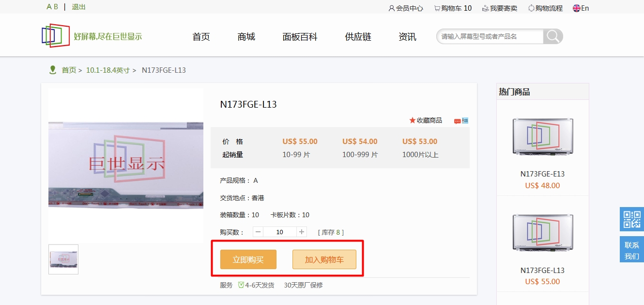644x305 pixels.
Task: Click price US$ 55.00 for 10-99 片
Action: 300,142
